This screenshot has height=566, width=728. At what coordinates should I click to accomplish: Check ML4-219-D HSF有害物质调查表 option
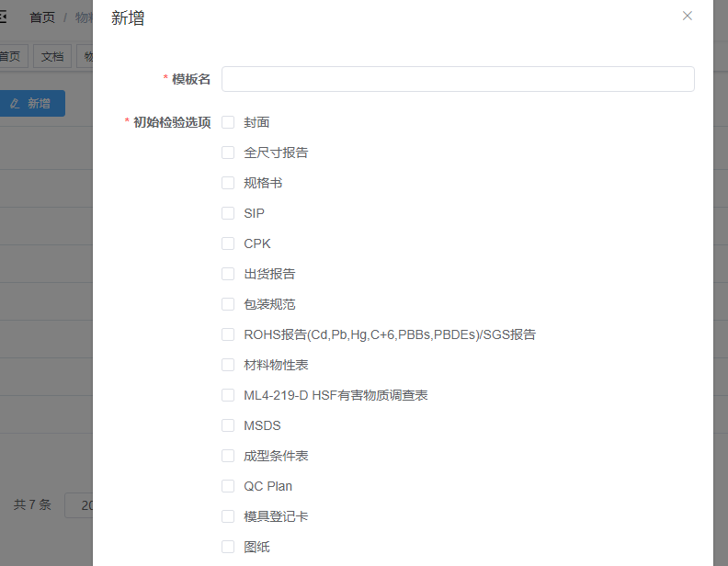click(x=228, y=395)
